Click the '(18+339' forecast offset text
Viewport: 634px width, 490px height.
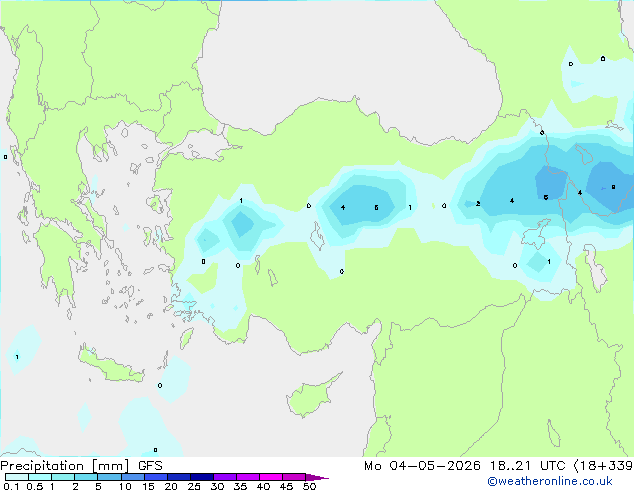pos(603,466)
